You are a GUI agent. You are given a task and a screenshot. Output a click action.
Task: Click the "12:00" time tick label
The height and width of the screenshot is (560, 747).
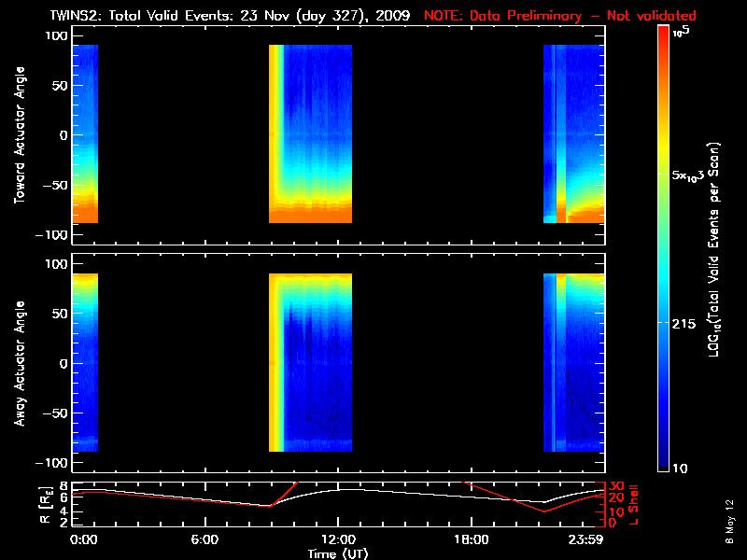pyautogui.click(x=337, y=540)
